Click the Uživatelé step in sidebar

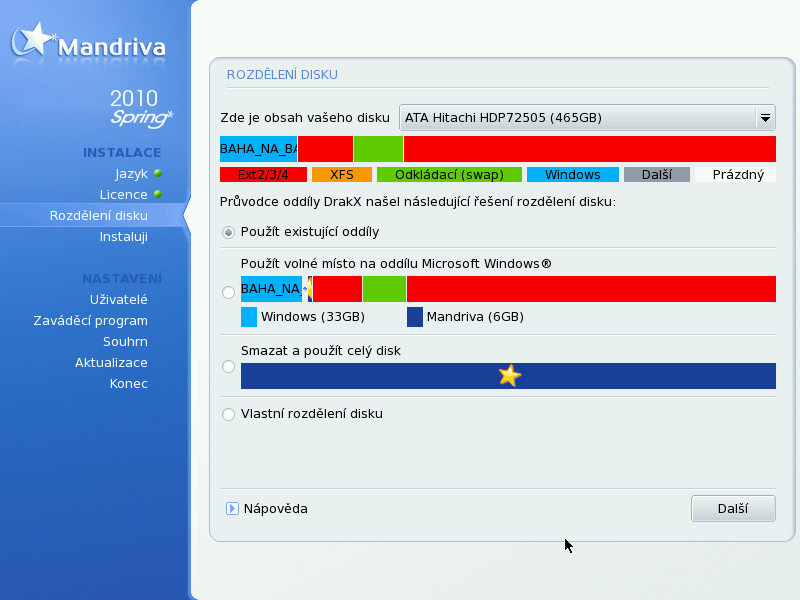tap(118, 299)
